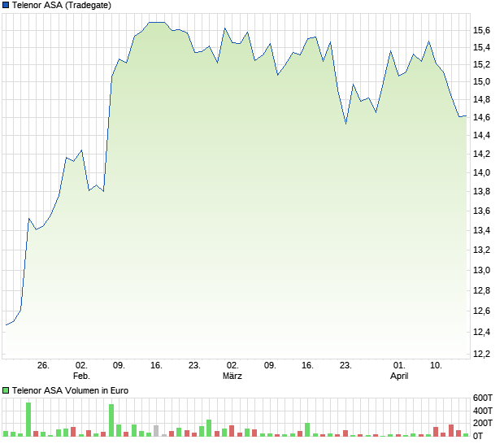Click the 12,2 price axis label
This screenshot has height=444, width=504.
(x=481, y=354)
